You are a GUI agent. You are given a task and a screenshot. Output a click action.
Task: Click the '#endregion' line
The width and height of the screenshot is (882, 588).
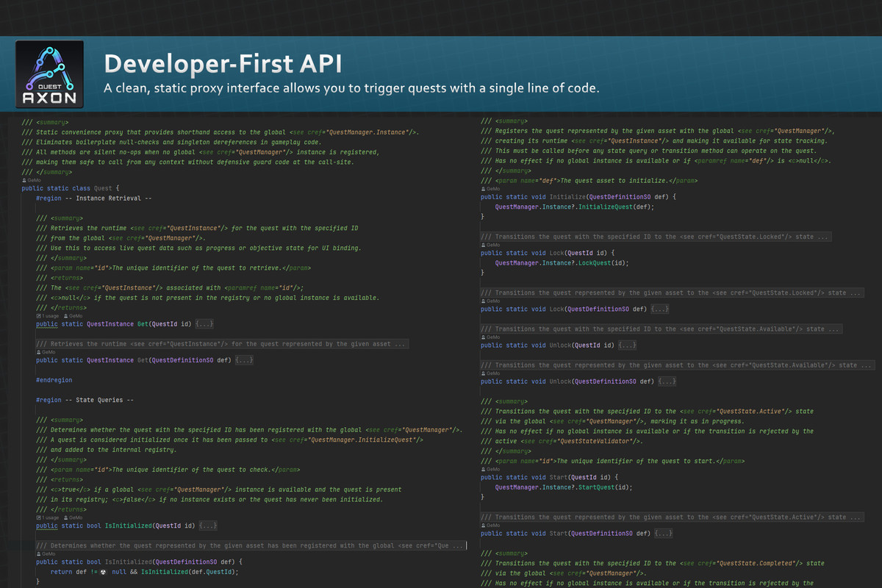point(54,380)
